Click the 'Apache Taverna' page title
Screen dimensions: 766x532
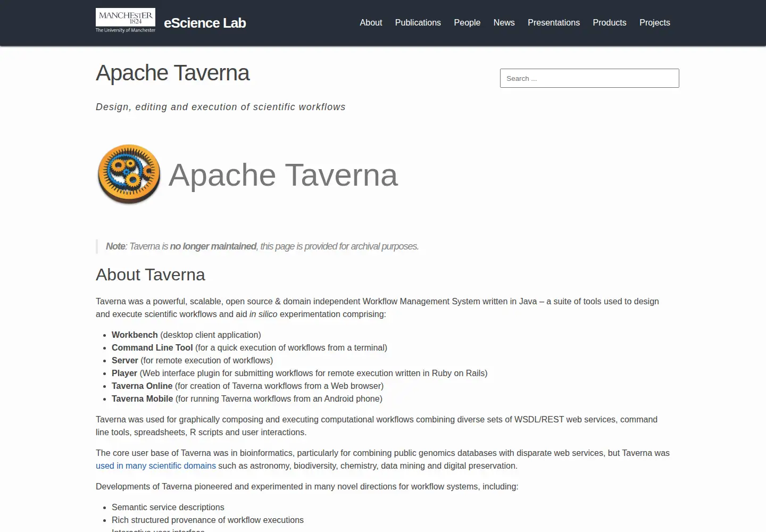[172, 73]
